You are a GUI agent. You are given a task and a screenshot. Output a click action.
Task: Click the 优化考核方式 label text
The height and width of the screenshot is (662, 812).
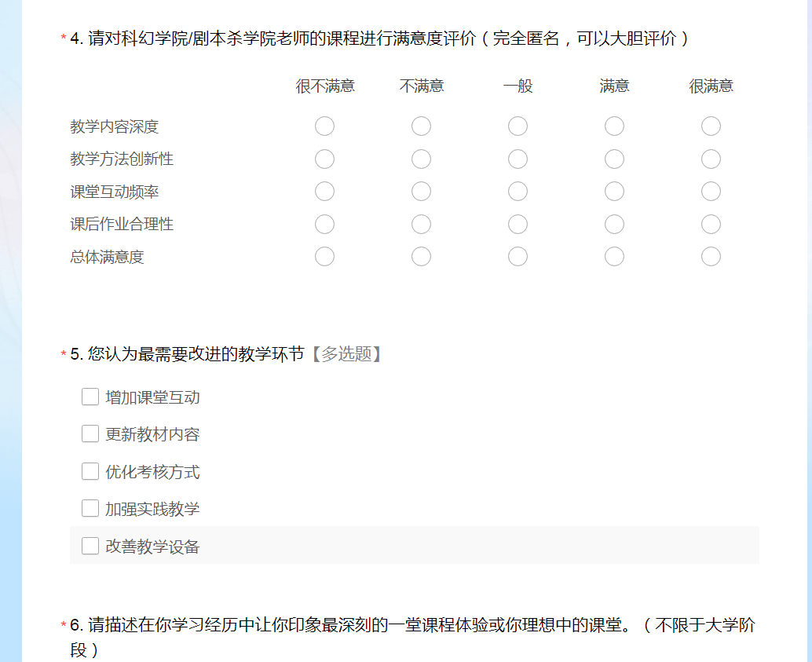point(152,473)
